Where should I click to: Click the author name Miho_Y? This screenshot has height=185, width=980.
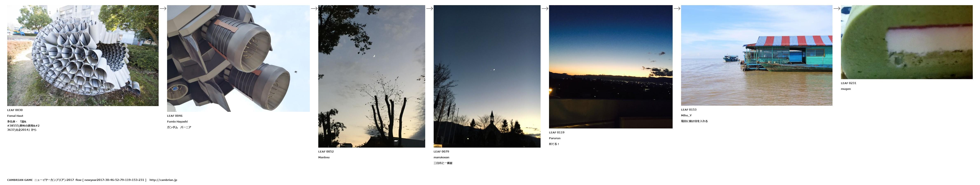pyautogui.click(x=686, y=116)
